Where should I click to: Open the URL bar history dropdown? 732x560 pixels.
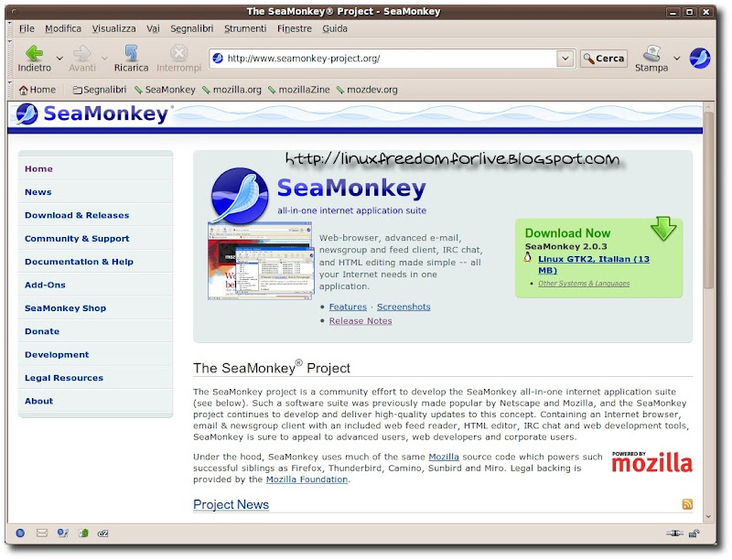pos(565,59)
